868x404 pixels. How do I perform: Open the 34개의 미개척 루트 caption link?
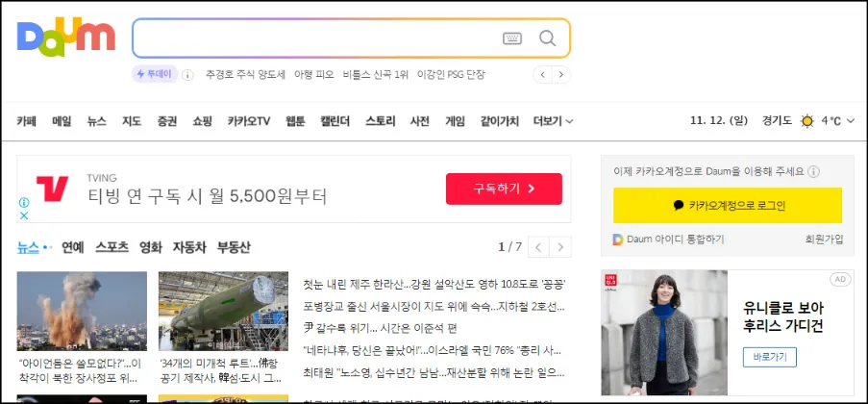pyautogui.click(x=220, y=371)
